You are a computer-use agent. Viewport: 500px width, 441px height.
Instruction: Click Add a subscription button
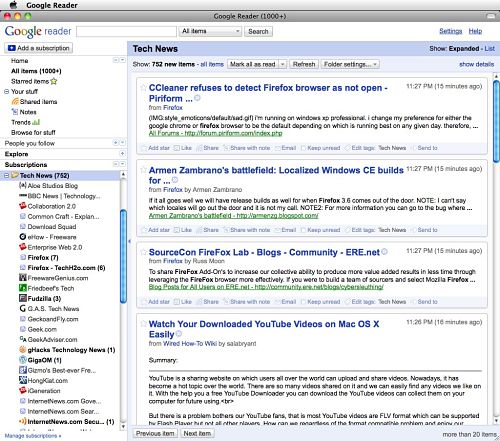[38, 48]
